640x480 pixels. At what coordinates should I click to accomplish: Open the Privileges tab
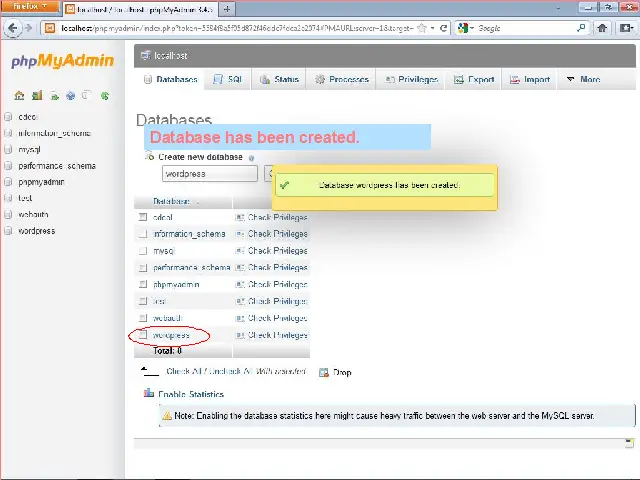[x=412, y=79]
